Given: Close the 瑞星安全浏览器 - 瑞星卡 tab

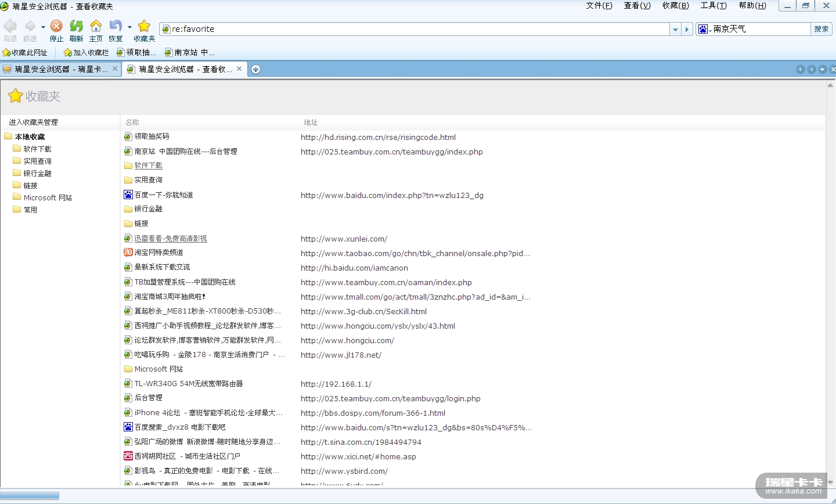Looking at the screenshot, I should 115,69.
